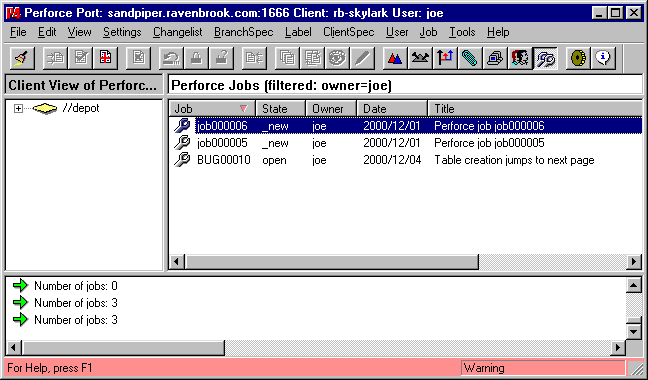The width and height of the screenshot is (648, 380).
Task: Show pending changelists with red-blue triangles icon
Action: (x=395, y=58)
